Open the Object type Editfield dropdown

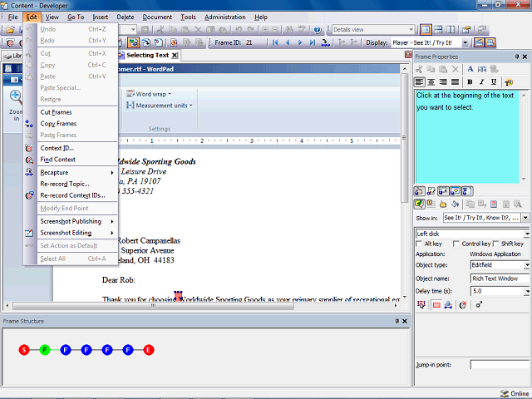click(x=527, y=265)
